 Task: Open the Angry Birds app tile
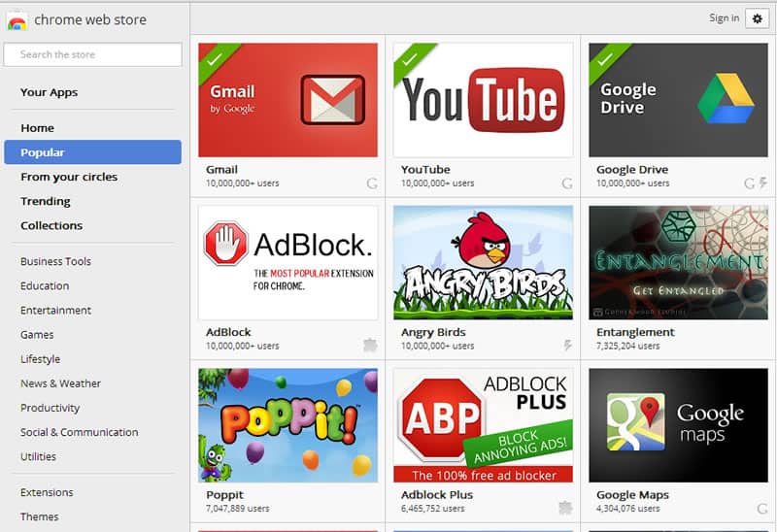[x=483, y=262]
